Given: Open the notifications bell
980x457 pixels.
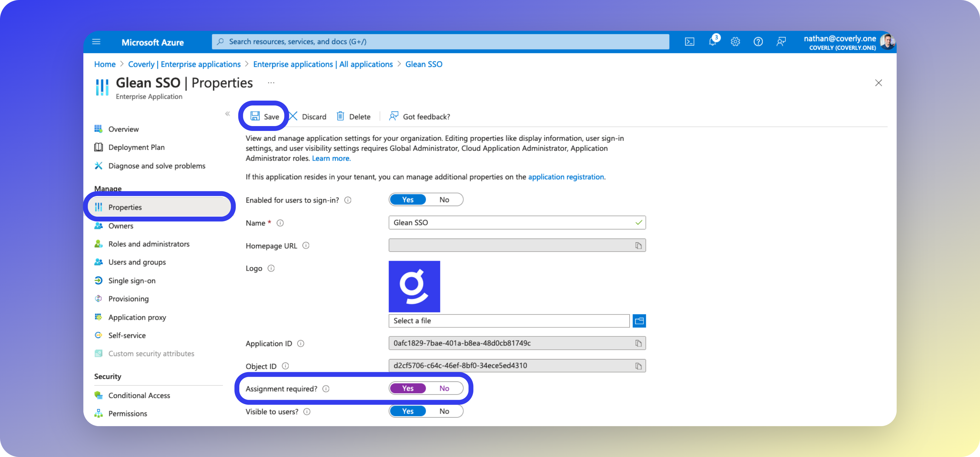Looking at the screenshot, I should (x=712, y=42).
